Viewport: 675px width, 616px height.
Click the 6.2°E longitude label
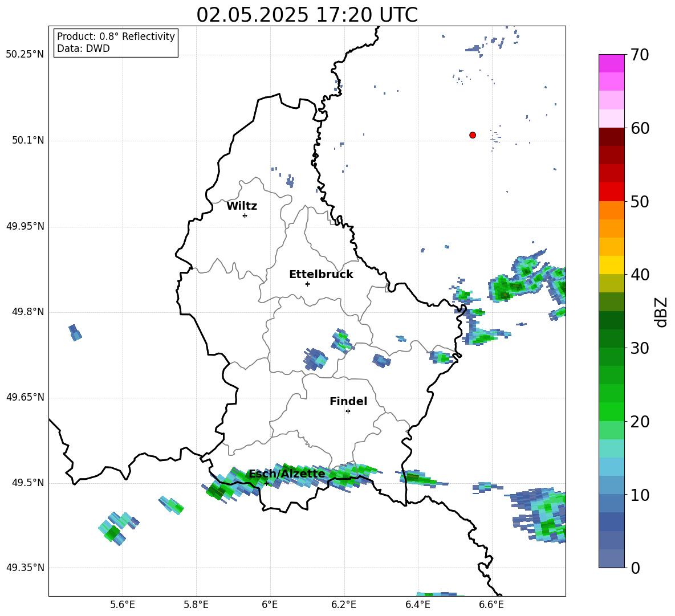[x=344, y=605]
